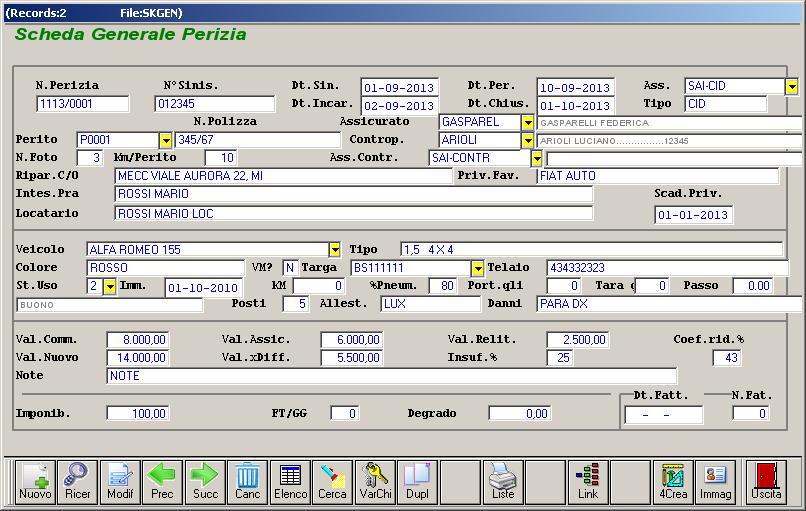Click the Dt.Per. date 10-09-2013

pos(575,88)
